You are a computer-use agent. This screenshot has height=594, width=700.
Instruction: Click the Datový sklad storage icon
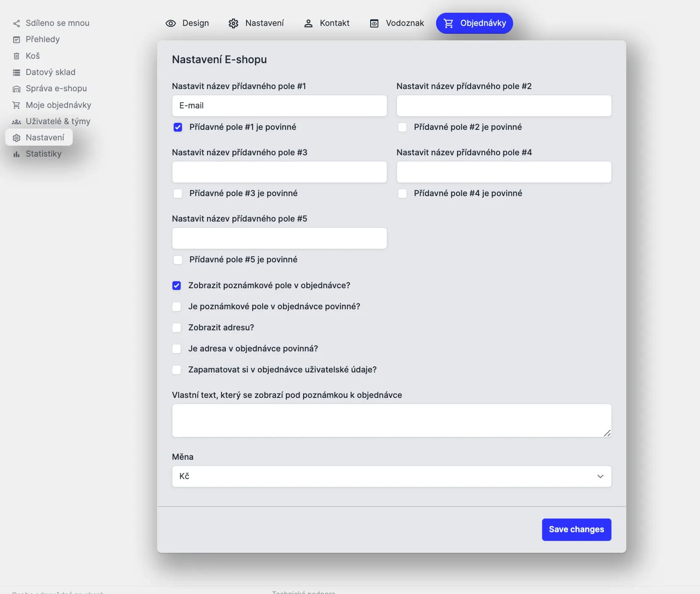[x=16, y=72]
